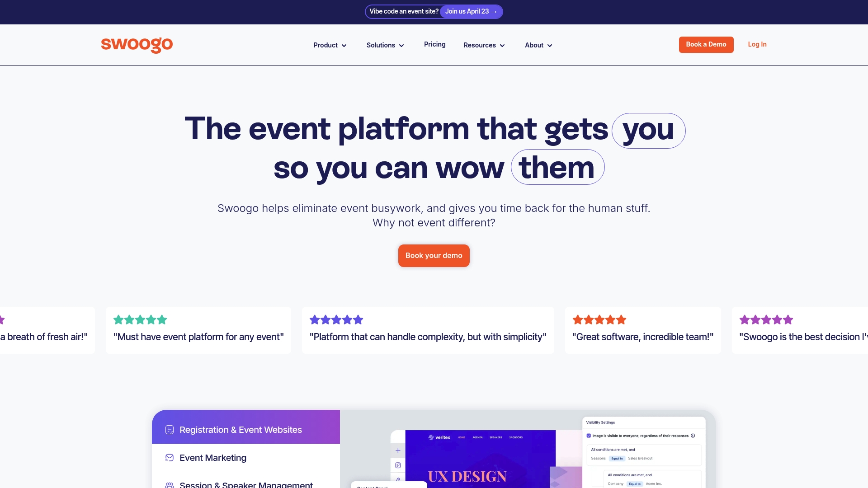
Task: Click the 'Join us April 23' banner link
Action: pyautogui.click(x=471, y=11)
